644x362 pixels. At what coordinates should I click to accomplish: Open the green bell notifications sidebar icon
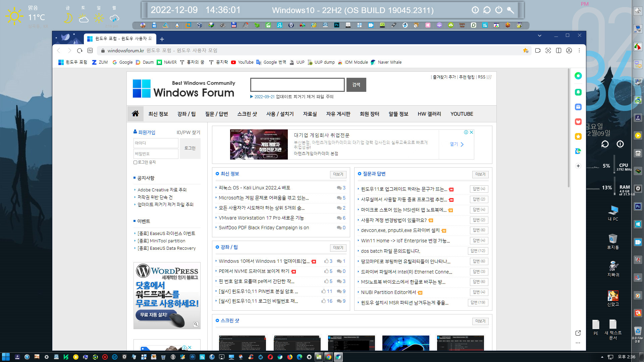tap(578, 92)
